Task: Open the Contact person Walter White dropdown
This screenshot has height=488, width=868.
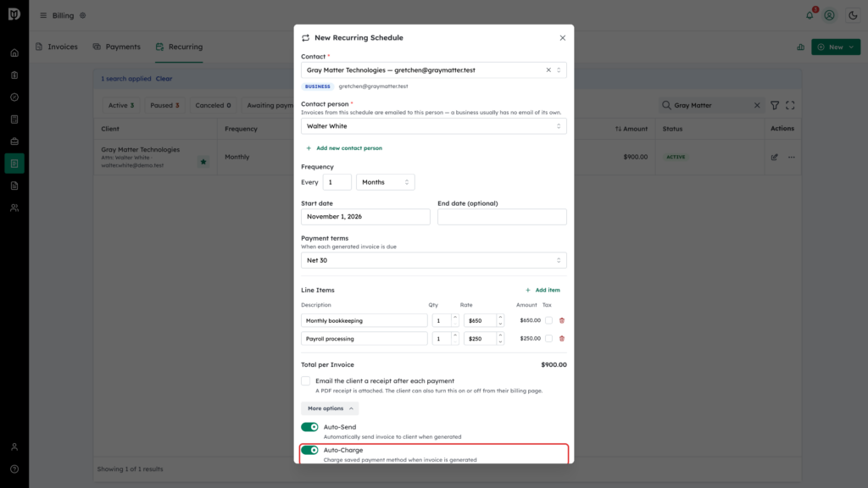Action: (x=433, y=126)
